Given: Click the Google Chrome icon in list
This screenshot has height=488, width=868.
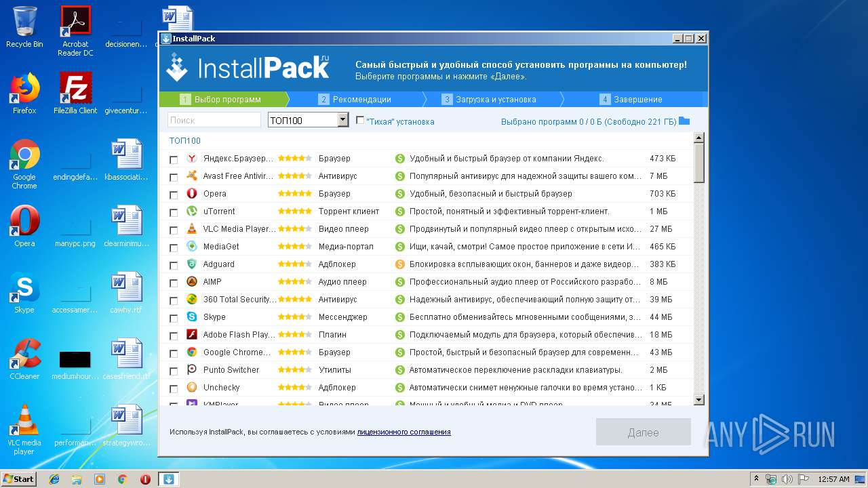Looking at the screenshot, I should 192,352.
